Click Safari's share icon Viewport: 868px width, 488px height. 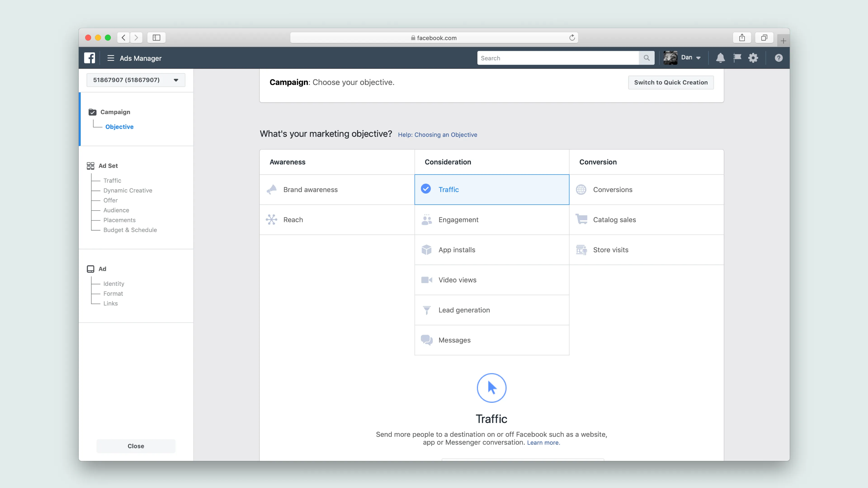click(x=742, y=38)
